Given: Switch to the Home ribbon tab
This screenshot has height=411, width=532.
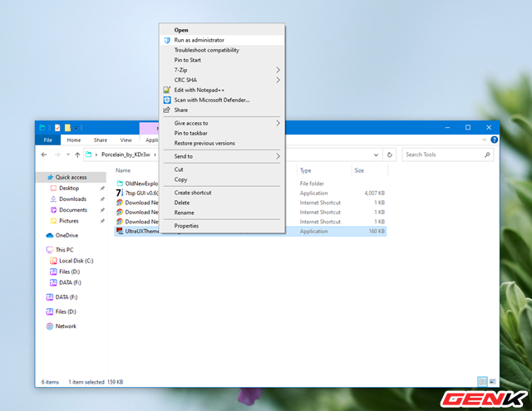Looking at the screenshot, I should click(x=74, y=140).
